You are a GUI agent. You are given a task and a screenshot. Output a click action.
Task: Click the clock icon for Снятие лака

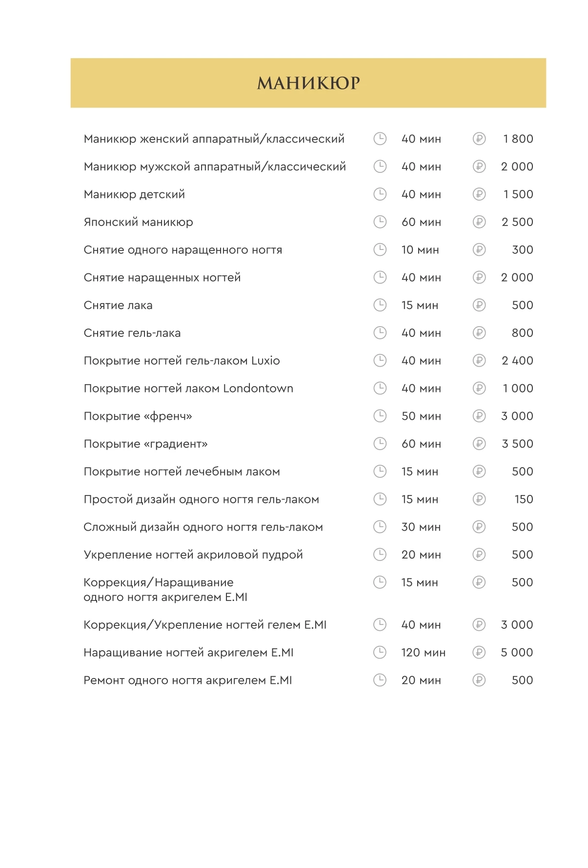pos(380,305)
